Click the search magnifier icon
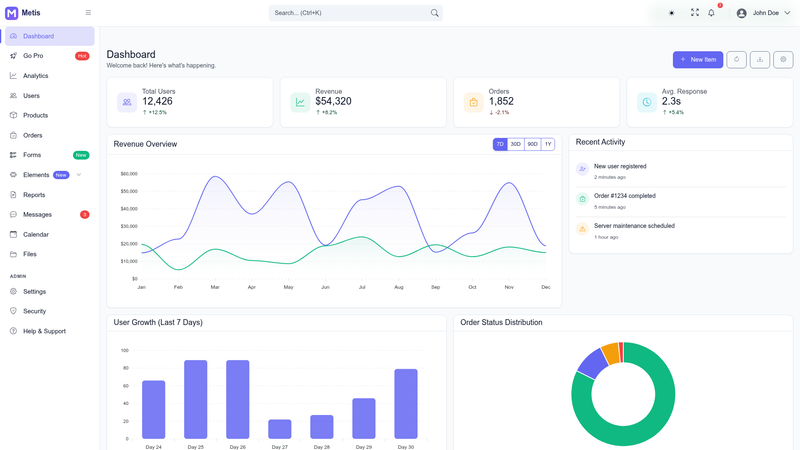The height and width of the screenshot is (450, 800). [434, 13]
